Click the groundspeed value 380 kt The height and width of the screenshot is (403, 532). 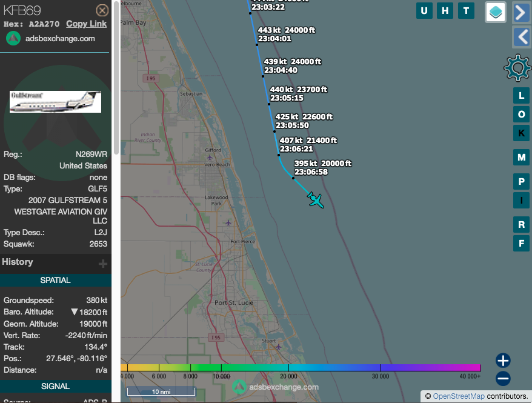[x=97, y=301]
